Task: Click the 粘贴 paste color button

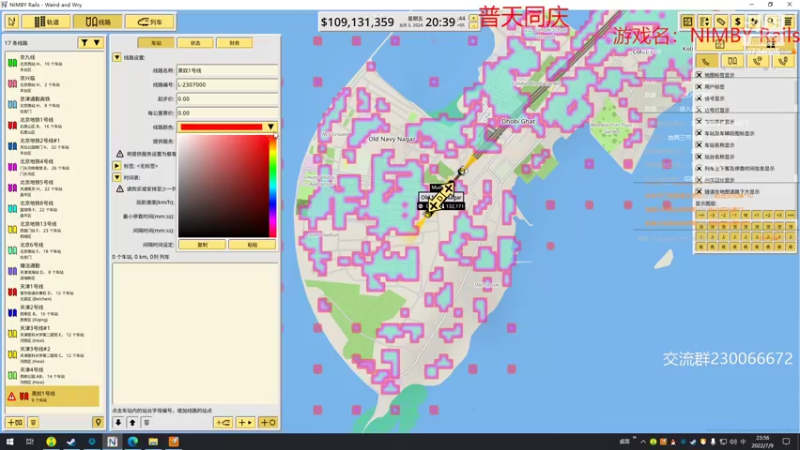Action: 252,244
